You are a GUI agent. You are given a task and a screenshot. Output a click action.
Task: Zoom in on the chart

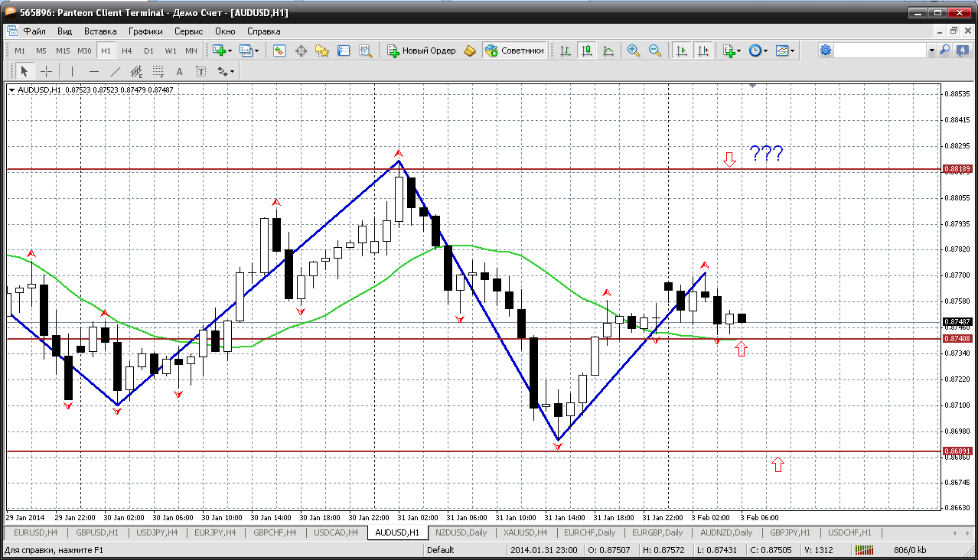point(633,50)
